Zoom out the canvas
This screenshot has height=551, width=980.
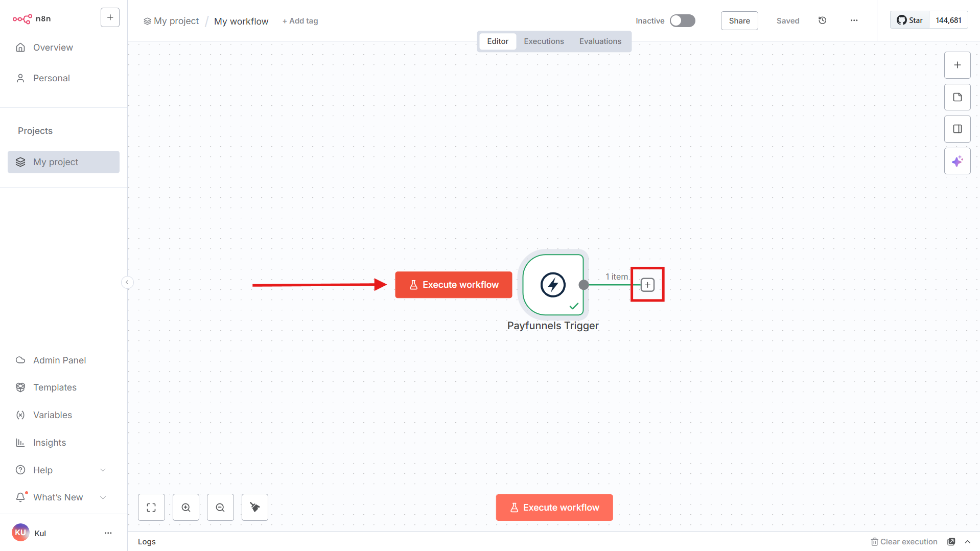tap(220, 508)
